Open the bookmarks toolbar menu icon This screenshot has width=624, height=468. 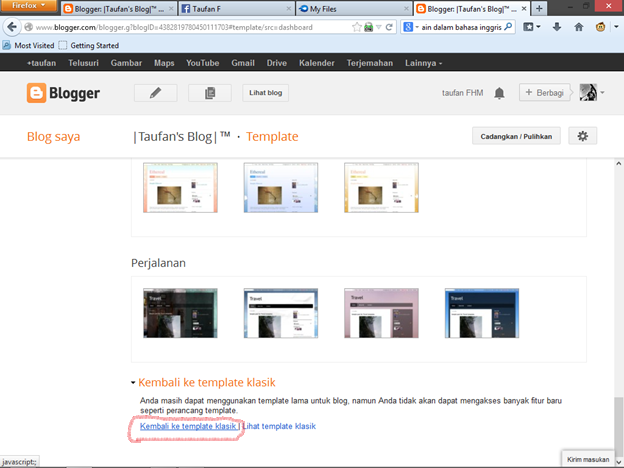(x=532, y=27)
